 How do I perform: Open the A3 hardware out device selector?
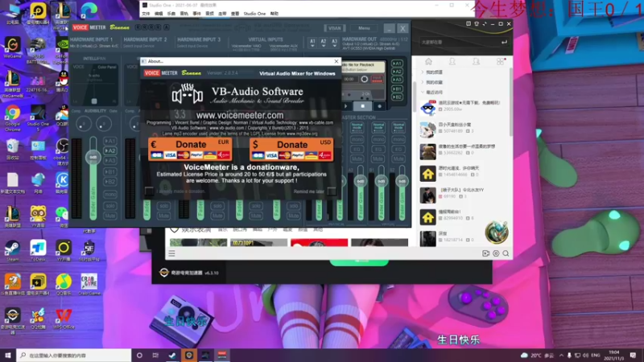(x=334, y=43)
